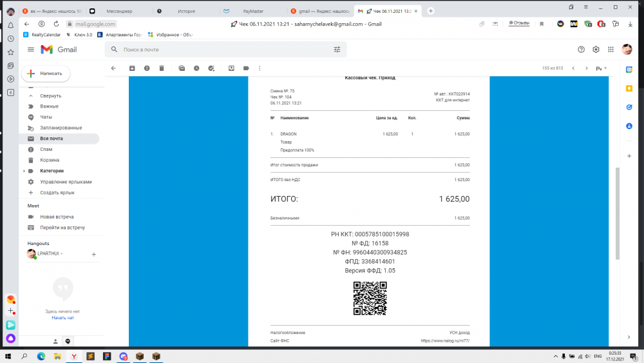644x363 pixels.
Task: Snooze email with clock icon
Action: tap(196, 68)
